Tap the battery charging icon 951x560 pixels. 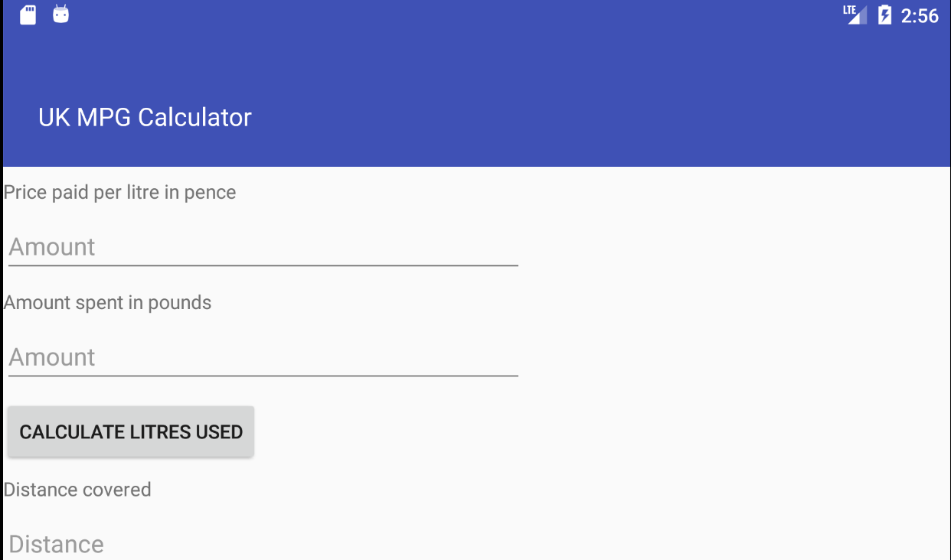click(884, 15)
